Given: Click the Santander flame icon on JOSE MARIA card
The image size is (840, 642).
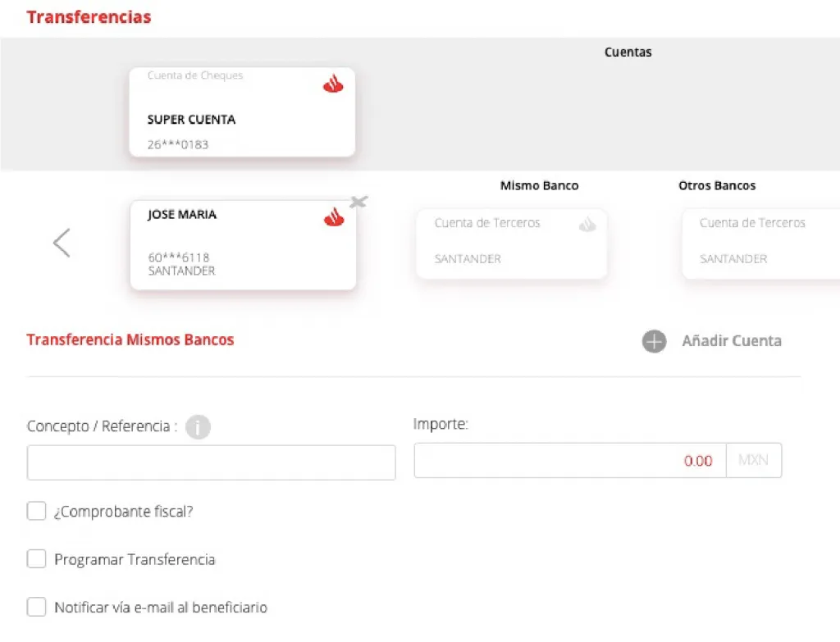Looking at the screenshot, I should [x=332, y=217].
